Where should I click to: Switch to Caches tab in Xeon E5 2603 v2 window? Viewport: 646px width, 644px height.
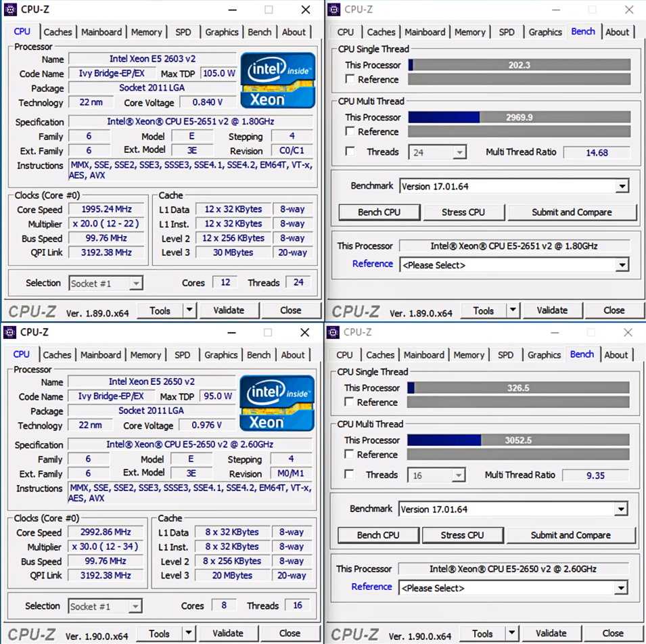pyautogui.click(x=57, y=32)
